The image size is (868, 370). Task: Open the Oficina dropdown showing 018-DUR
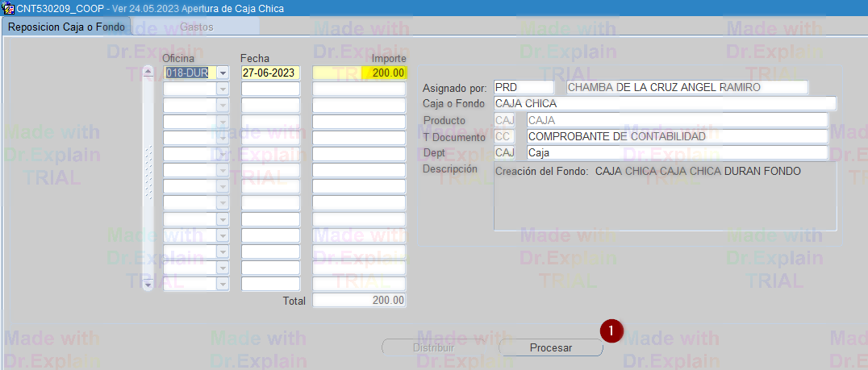[x=223, y=73]
